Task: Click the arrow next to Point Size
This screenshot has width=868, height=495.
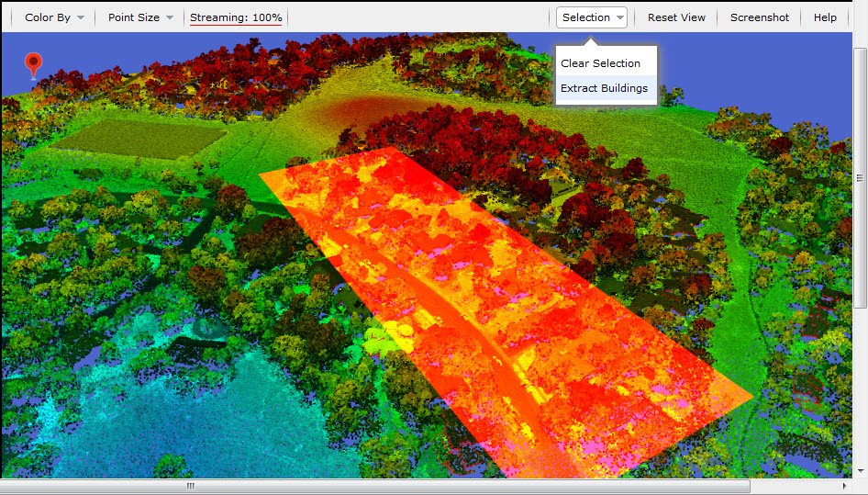Action: pos(170,18)
